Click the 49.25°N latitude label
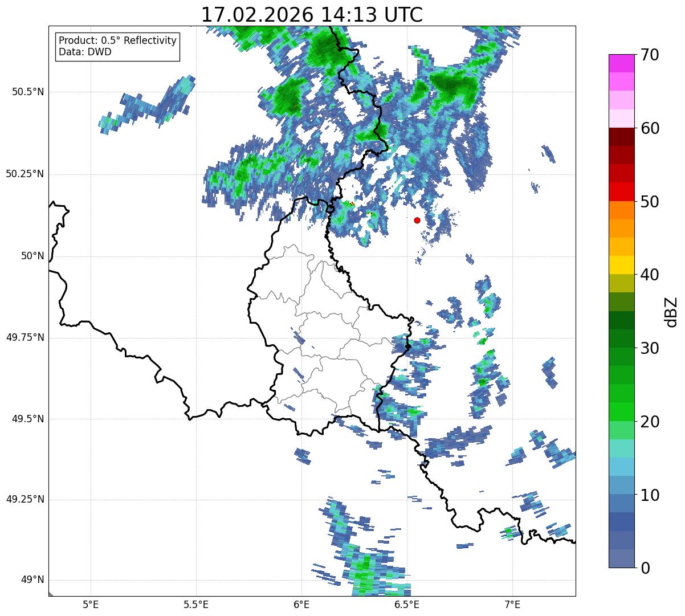 coord(25,500)
